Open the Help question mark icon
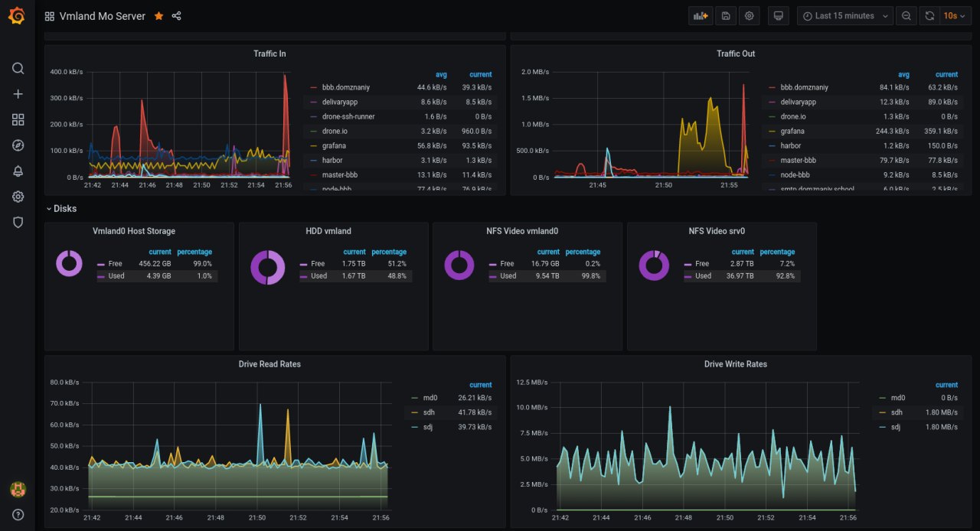 18,514
